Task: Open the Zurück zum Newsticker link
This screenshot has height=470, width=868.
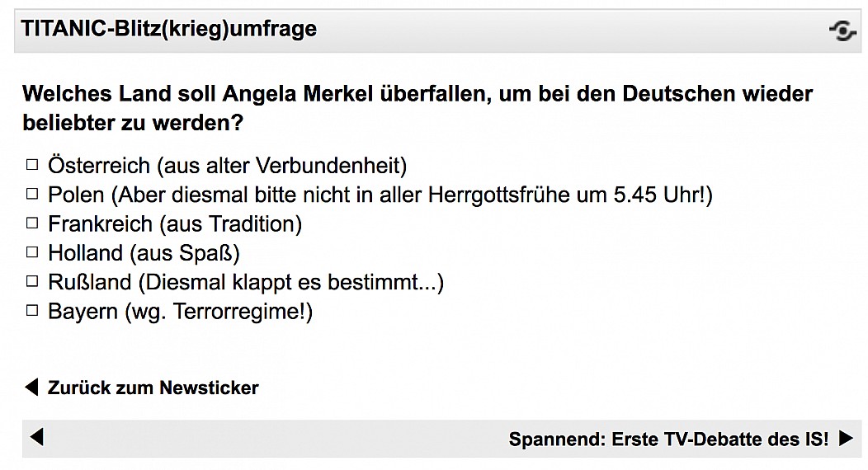Action: pos(153,388)
